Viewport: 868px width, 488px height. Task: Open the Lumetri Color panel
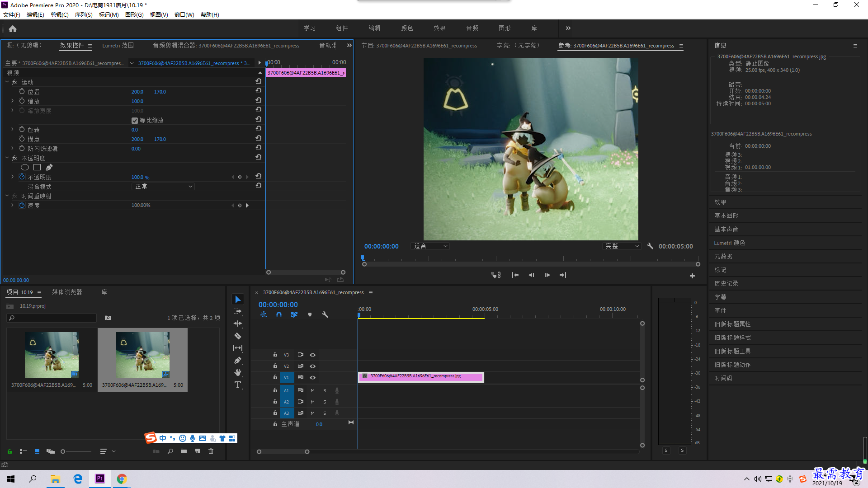coord(730,243)
